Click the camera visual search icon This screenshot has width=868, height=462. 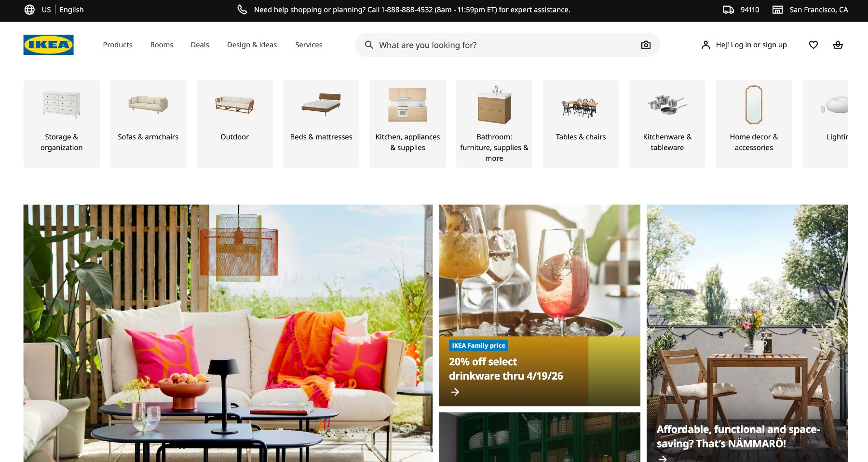tap(646, 45)
